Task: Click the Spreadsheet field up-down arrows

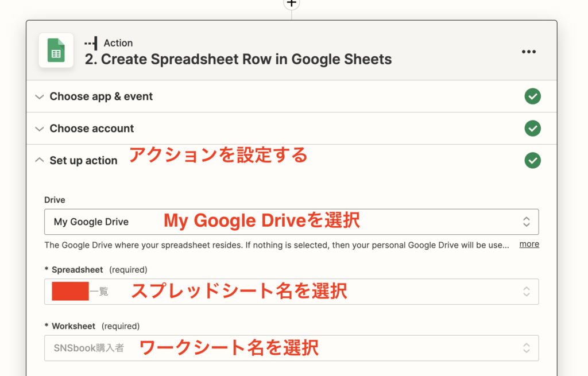Action: pos(527,291)
